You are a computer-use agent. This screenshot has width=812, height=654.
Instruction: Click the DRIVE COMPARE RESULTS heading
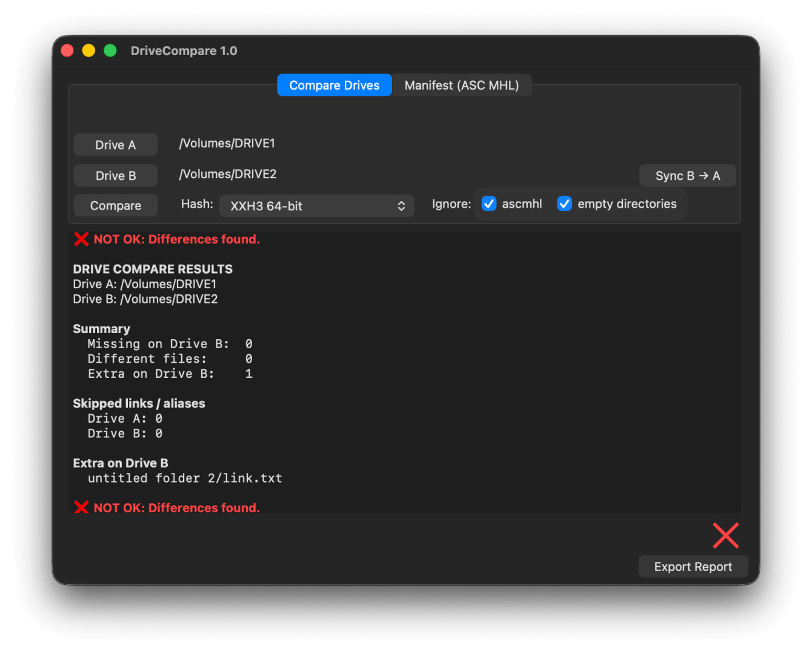[x=153, y=269]
